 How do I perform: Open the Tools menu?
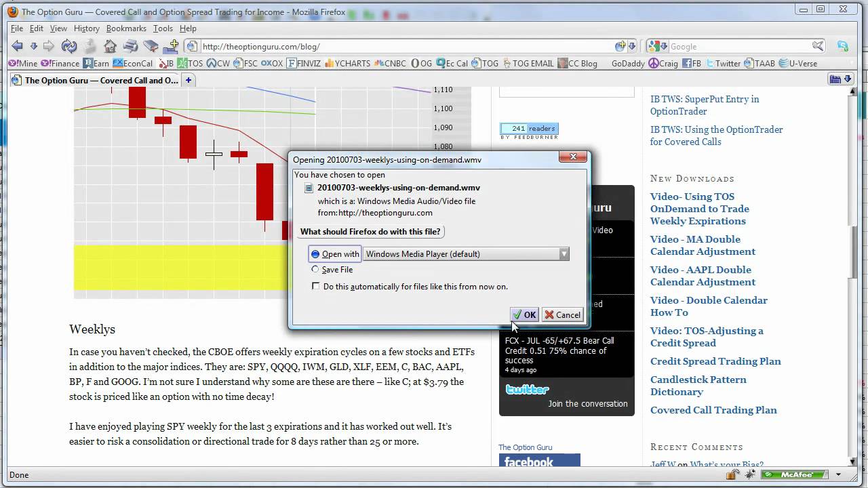163,28
